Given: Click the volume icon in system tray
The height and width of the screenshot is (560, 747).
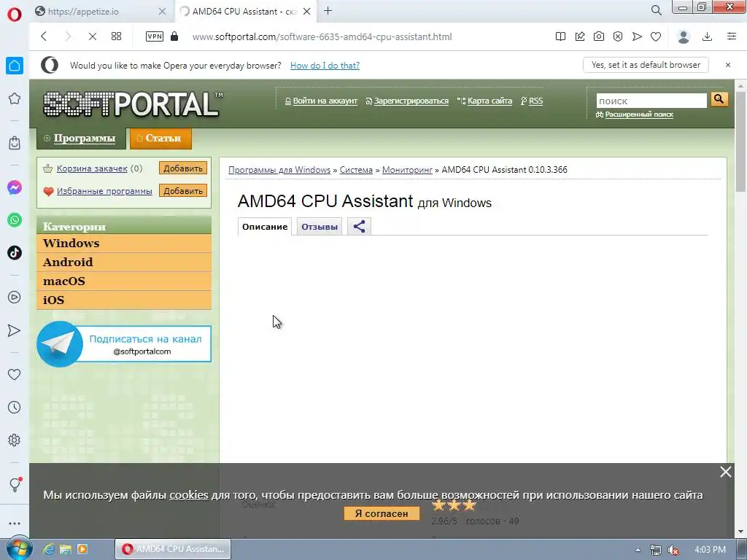Looking at the screenshot, I should [673, 550].
